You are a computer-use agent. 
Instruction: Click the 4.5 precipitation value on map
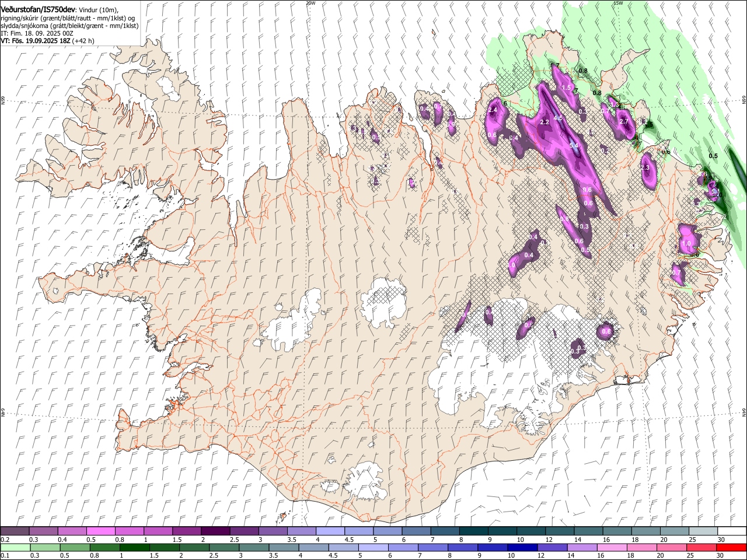pos(558,118)
